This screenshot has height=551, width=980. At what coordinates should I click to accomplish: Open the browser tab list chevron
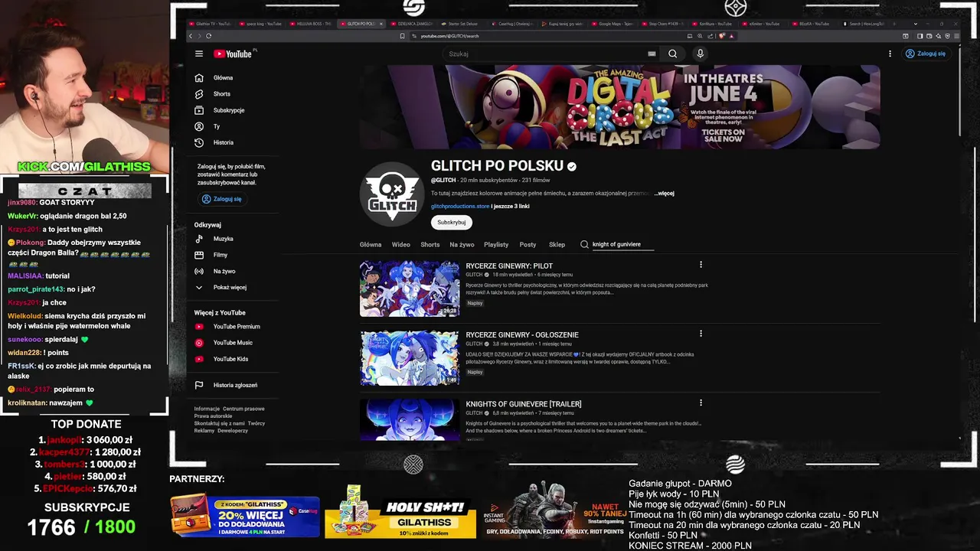click(915, 24)
